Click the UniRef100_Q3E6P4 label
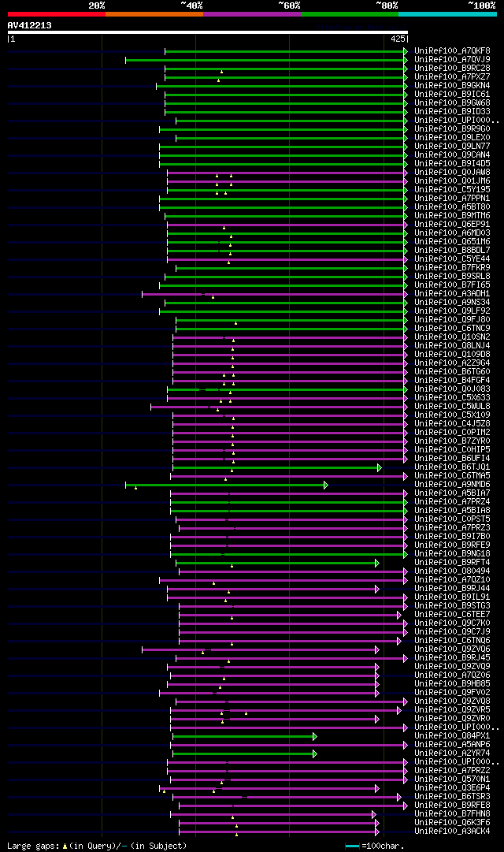The image size is (504, 852). [452, 788]
